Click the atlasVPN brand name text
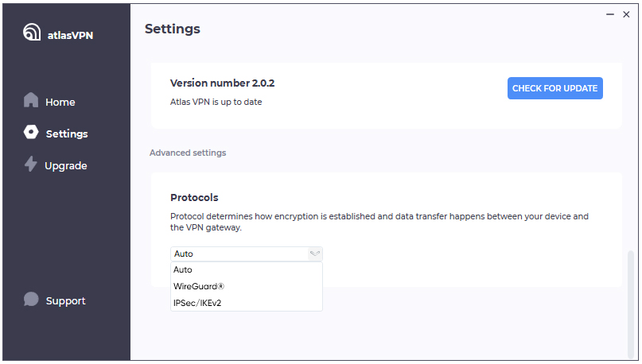This screenshot has width=642, height=364. click(70, 34)
